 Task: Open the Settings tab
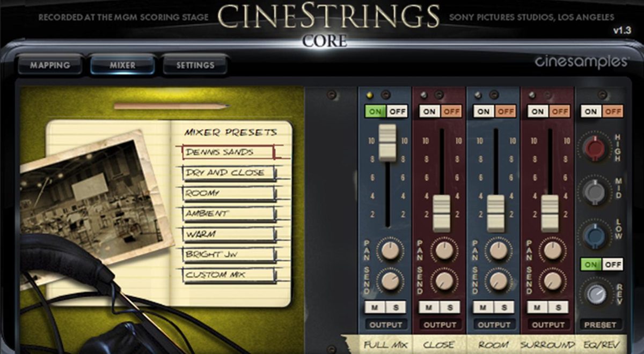point(195,65)
